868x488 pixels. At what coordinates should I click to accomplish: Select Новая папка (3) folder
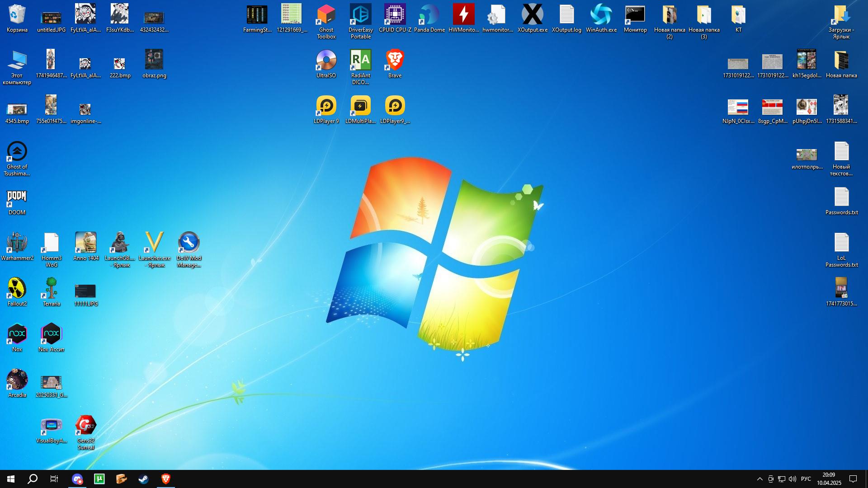pyautogui.click(x=704, y=22)
